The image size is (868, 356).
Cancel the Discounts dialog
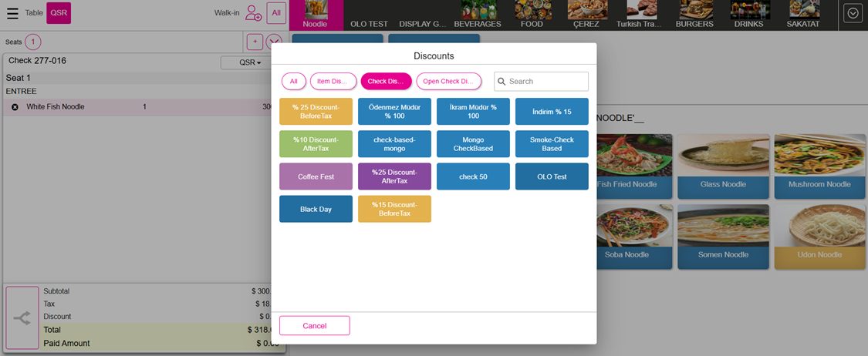(x=314, y=326)
